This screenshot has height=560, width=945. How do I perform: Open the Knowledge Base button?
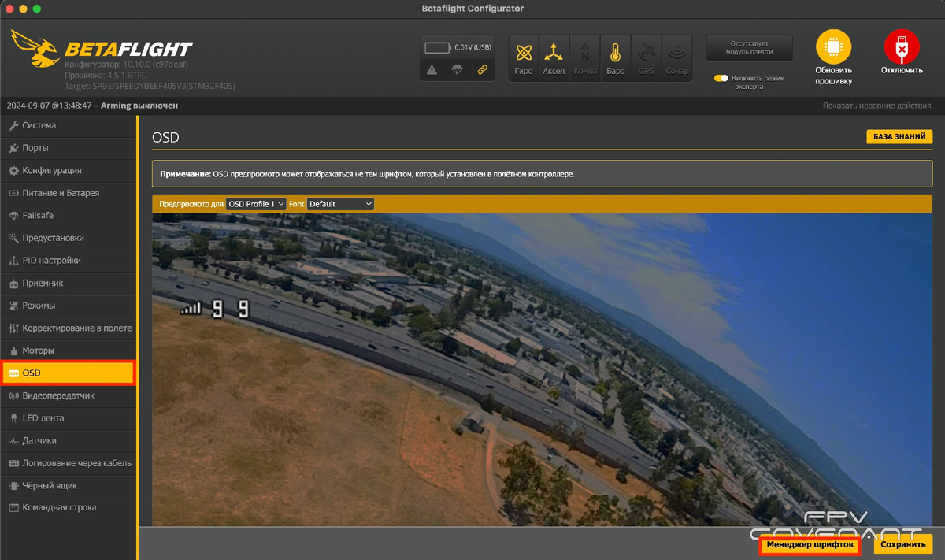coord(899,137)
